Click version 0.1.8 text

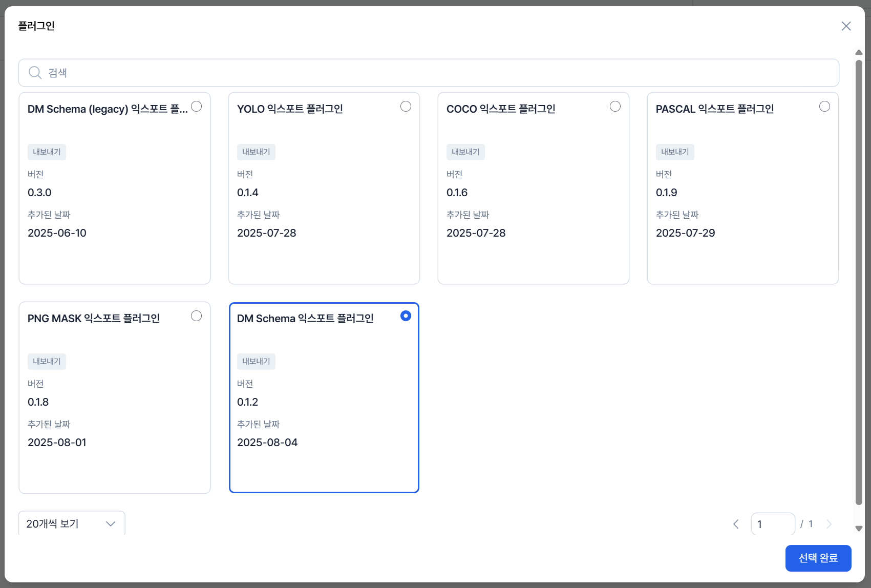pos(38,402)
